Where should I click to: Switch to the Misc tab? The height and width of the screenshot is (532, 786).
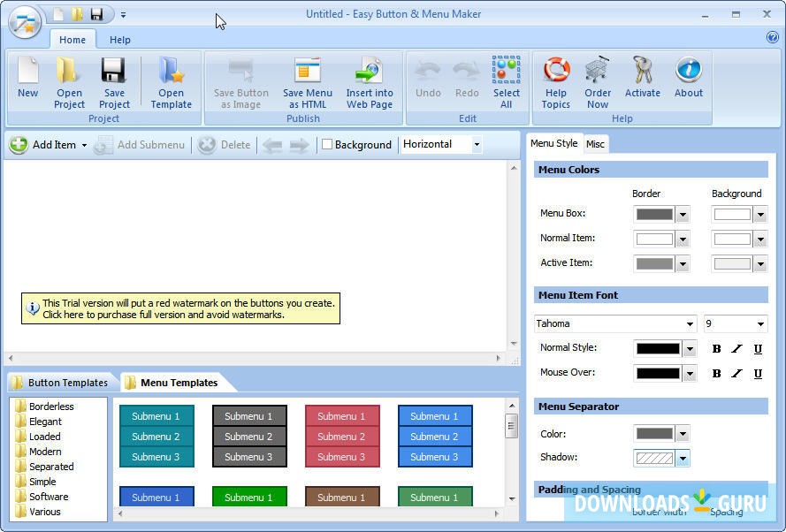pyautogui.click(x=595, y=144)
